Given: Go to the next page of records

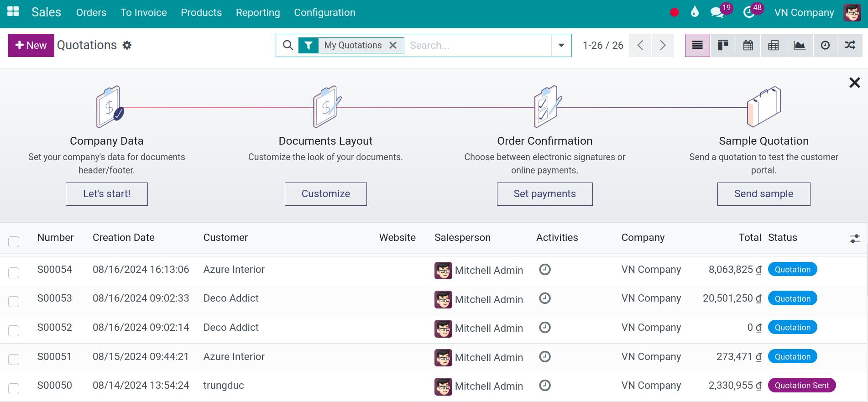Looking at the screenshot, I should click(663, 45).
